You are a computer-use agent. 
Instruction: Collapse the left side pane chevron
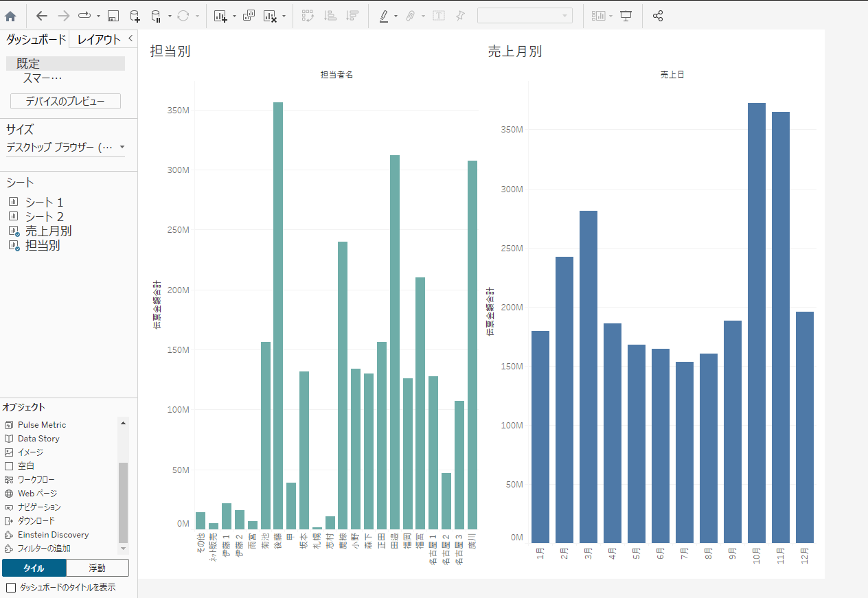[x=130, y=38]
